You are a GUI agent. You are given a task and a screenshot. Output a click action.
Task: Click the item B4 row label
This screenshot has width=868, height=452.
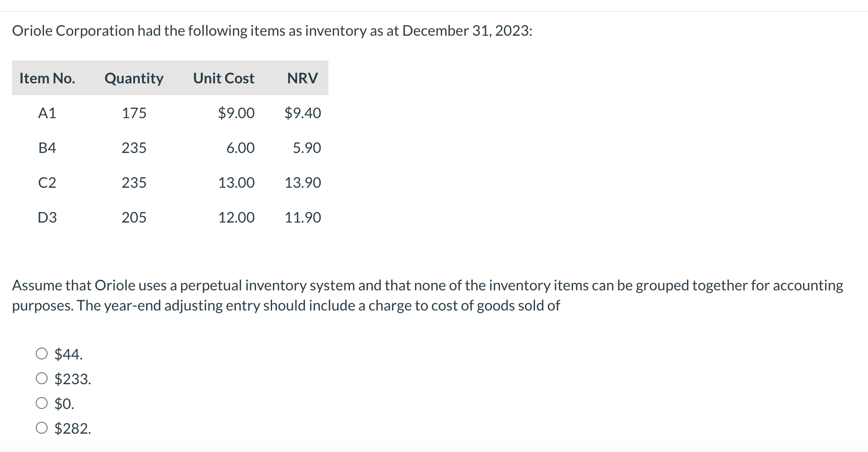point(47,147)
